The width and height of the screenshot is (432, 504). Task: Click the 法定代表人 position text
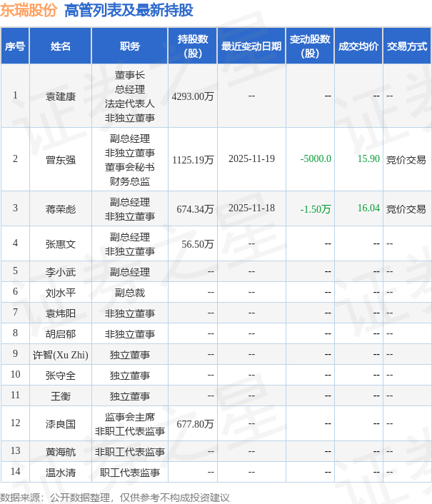click(x=130, y=104)
